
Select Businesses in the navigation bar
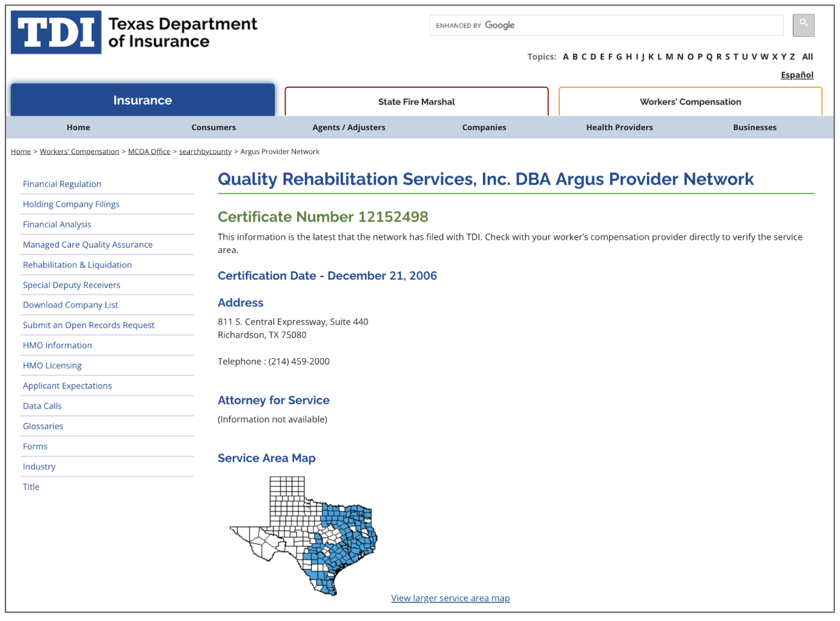pyautogui.click(x=755, y=127)
